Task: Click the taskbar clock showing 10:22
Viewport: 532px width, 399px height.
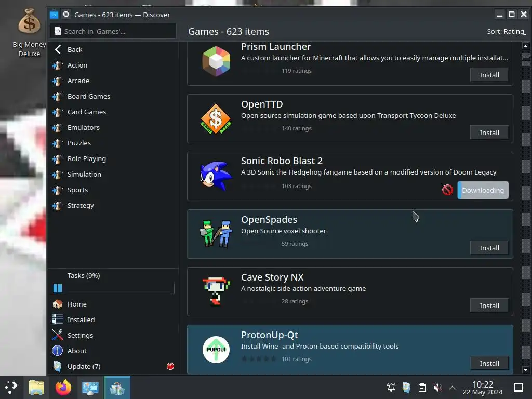Action: [x=483, y=388]
